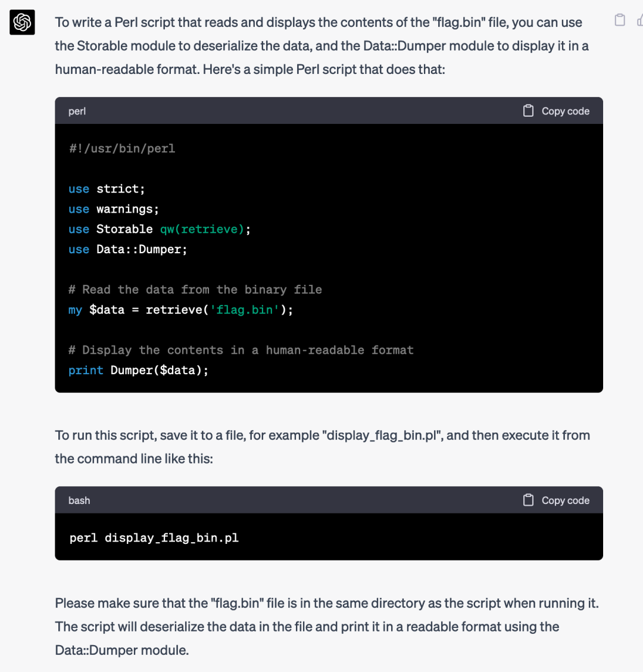The width and height of the screenshot is (643, 672).
Task: Click the final "Please make sure" paragraph
Action: pos(326,627)
